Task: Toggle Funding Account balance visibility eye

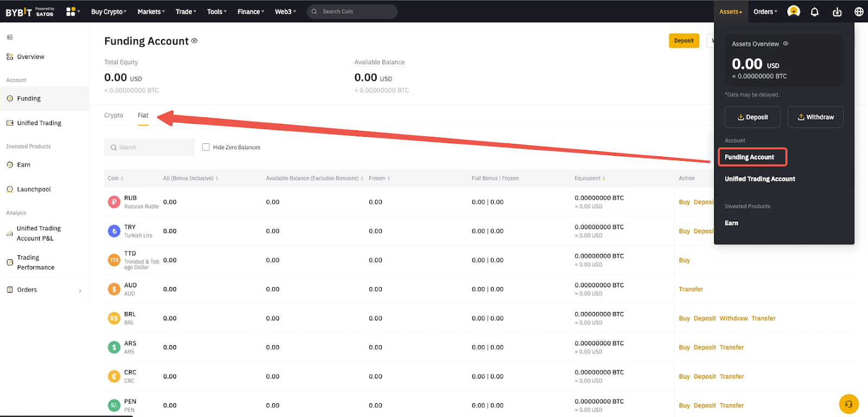Action: point(194,41)
